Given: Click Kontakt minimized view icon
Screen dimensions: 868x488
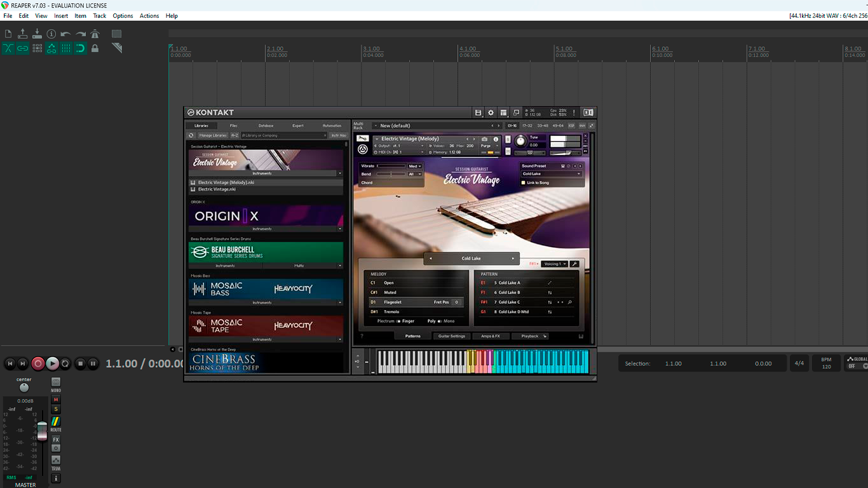Looking at the screenshot, I should (516, 112).
